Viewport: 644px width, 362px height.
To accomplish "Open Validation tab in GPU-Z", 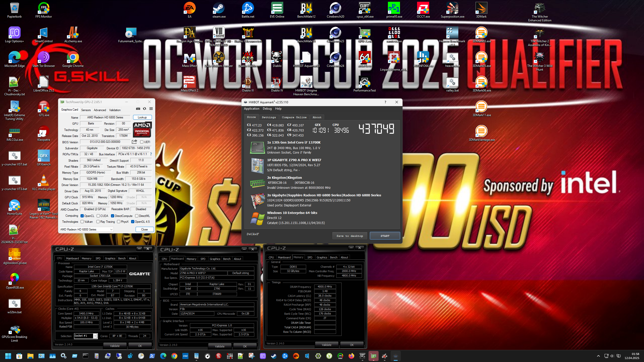I will (115, 110).
